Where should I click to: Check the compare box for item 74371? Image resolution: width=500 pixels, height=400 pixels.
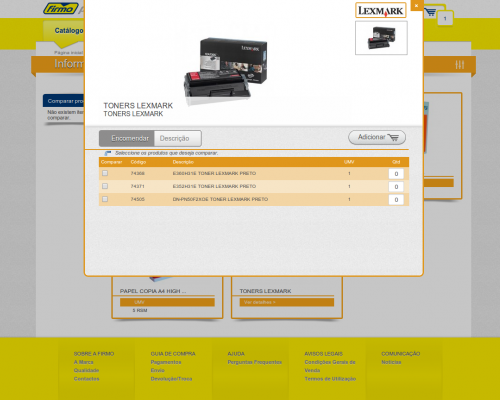coord(105,186)
